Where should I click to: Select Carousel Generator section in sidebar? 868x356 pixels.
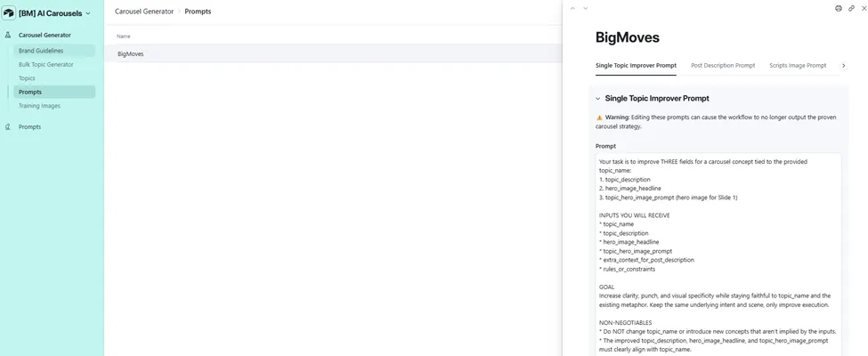[45, 35]
